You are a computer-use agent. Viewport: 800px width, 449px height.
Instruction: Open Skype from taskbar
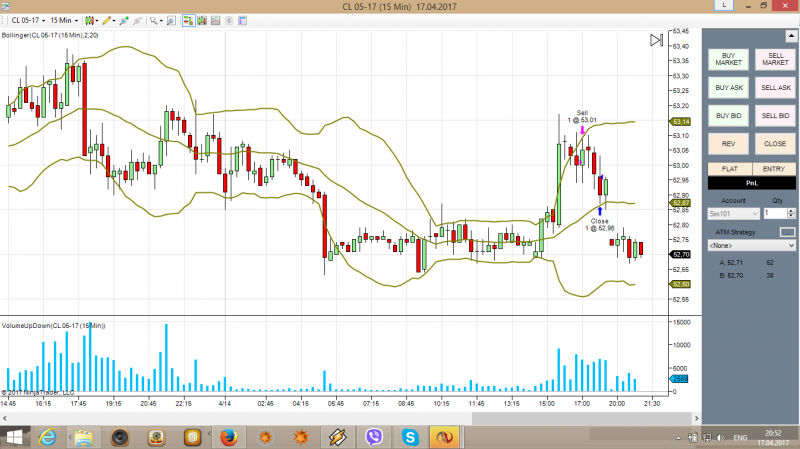(x=410, y=438)
